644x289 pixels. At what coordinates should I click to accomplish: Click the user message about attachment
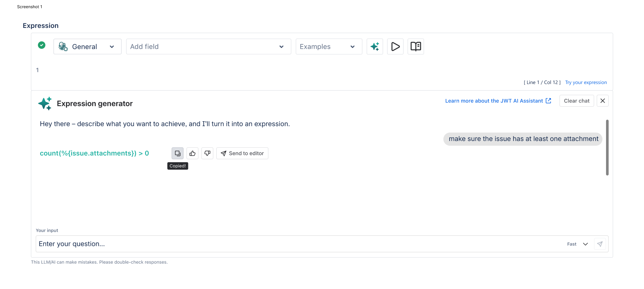[523, 139]
